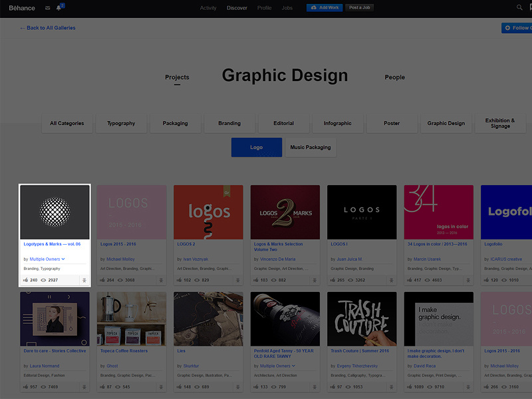Select the Music Packaging category filter
Image resolution: width=532 pixels, height=399 pixels.
click(311, 147)
